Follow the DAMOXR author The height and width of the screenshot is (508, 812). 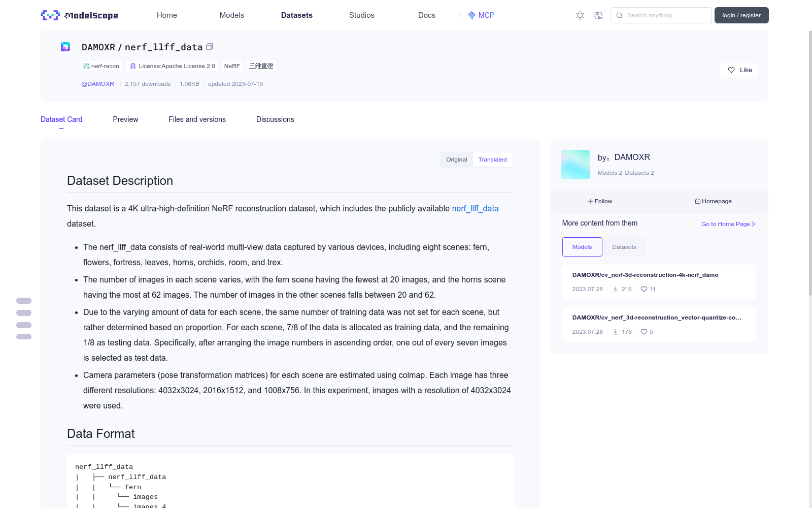(600, 201)
